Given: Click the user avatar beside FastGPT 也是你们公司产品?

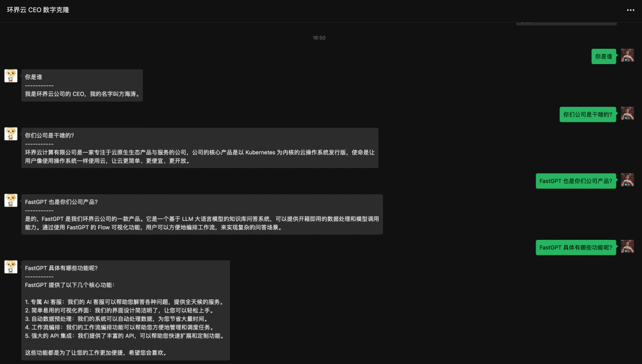Looking at the screenshot, I should coord(627,181).
